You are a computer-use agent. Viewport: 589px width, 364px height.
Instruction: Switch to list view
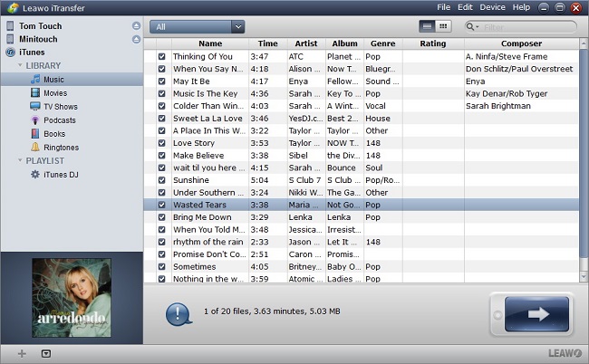[x=427, y=26]
